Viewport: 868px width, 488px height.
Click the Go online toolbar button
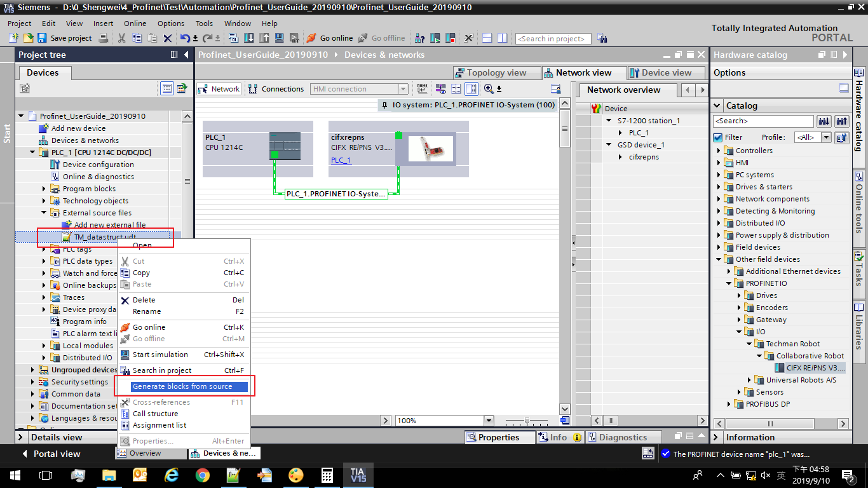point(330,38)
